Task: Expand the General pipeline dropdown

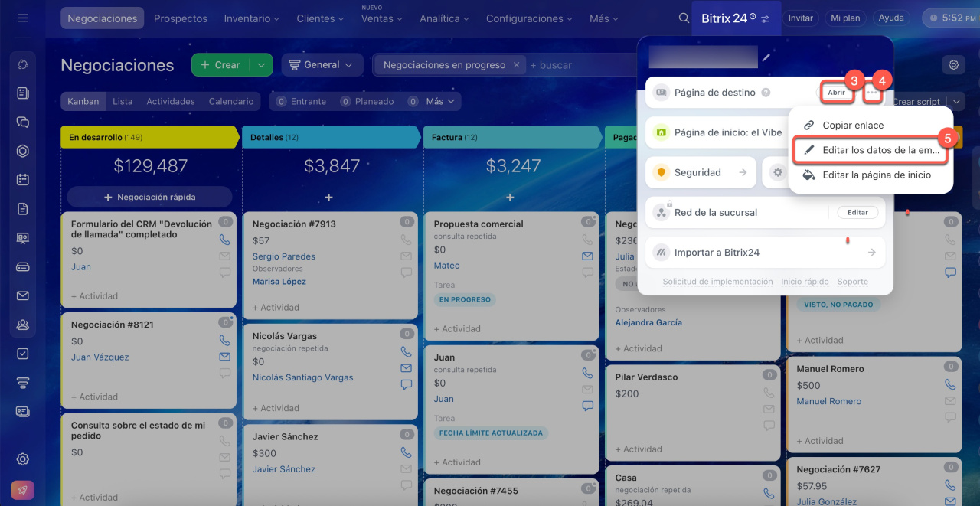Action: 322,65
